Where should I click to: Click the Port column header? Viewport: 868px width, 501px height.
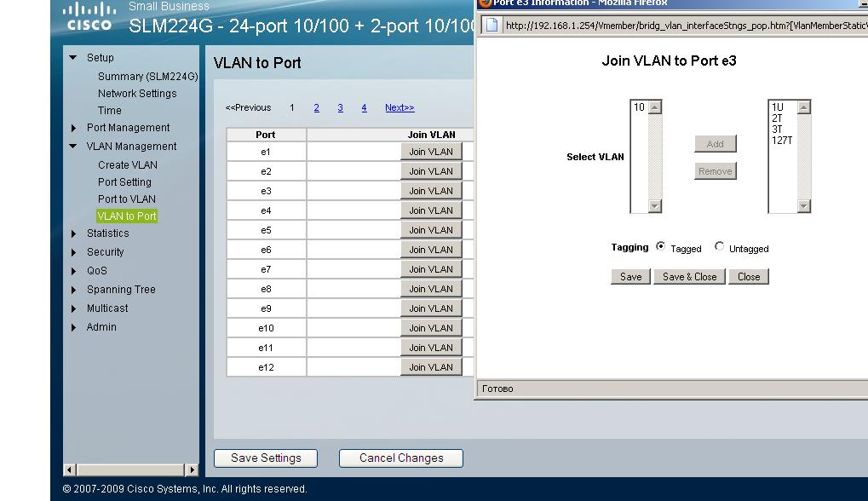click(x=266, y=135)
